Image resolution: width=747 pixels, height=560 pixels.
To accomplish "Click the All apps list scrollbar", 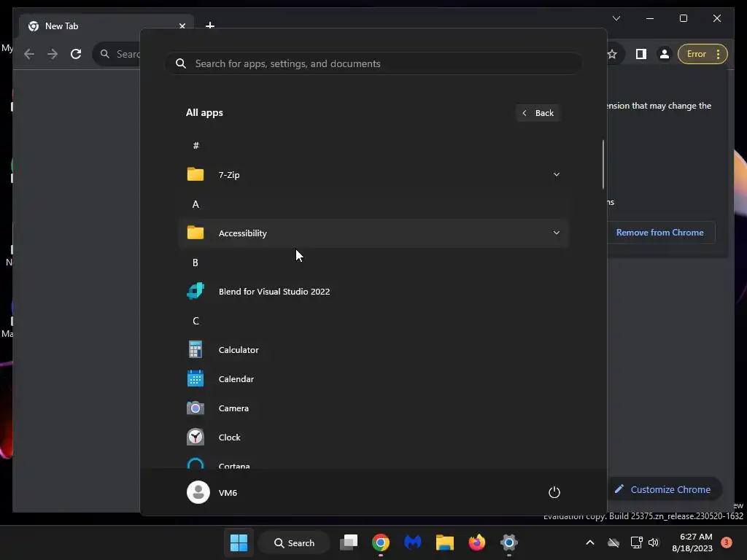I will click(x=603, y=164).
